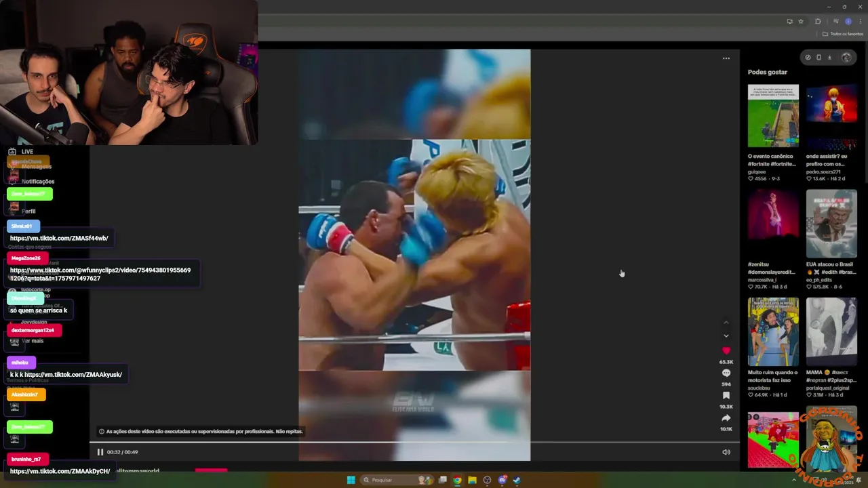This screenshot has width=868, height=488.
Task: Click chat username bruninho_rs7
Action: [26, 459]
